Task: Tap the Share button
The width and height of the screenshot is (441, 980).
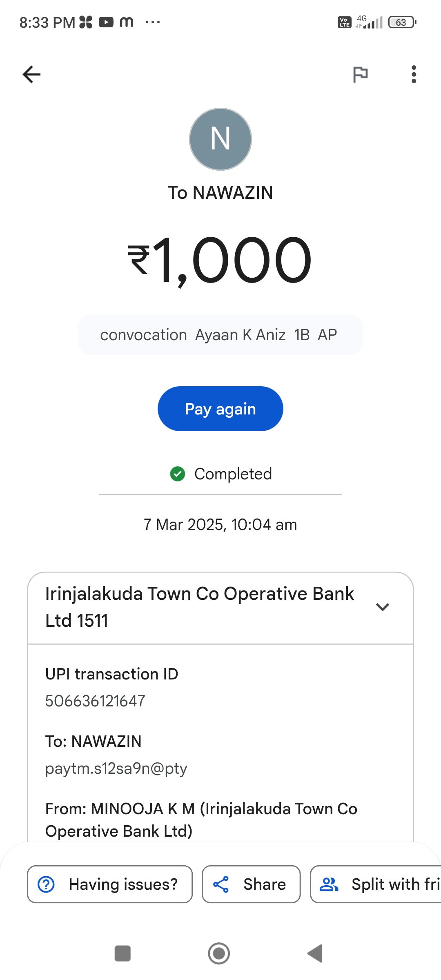Action: tap(251, 884)
